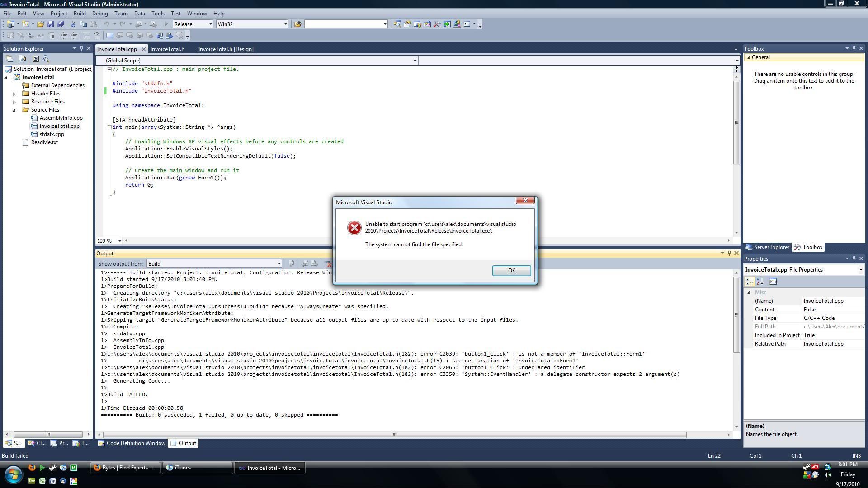Toggle the Categorized view in Properties
Screen dimensions: 868x488
749,282
